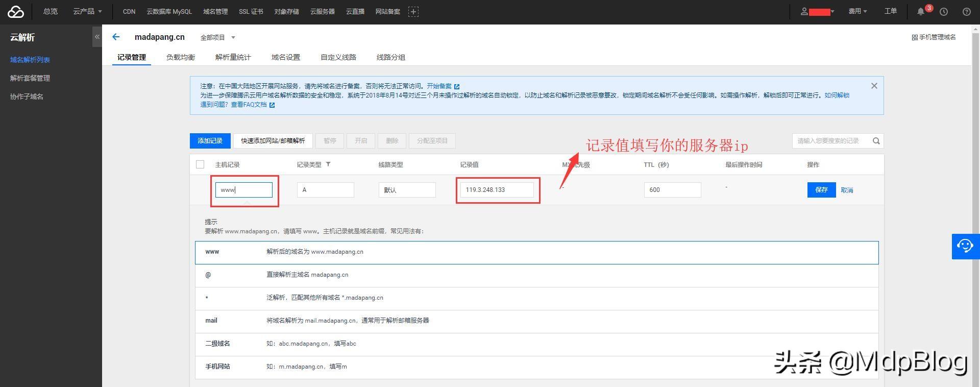Open 网站备案 in the top navigation
The width and height of the screenshot is (980, 387).
pos(388,11)
